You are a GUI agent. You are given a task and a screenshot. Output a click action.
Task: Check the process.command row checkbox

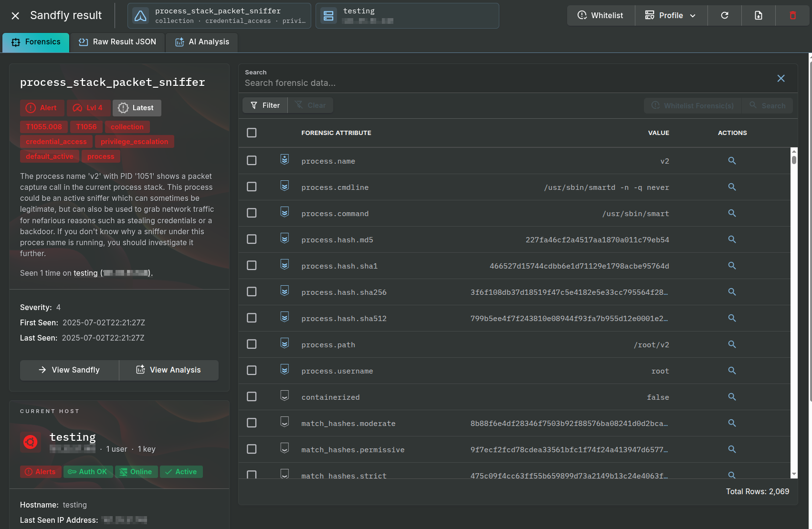pos(252,213)
